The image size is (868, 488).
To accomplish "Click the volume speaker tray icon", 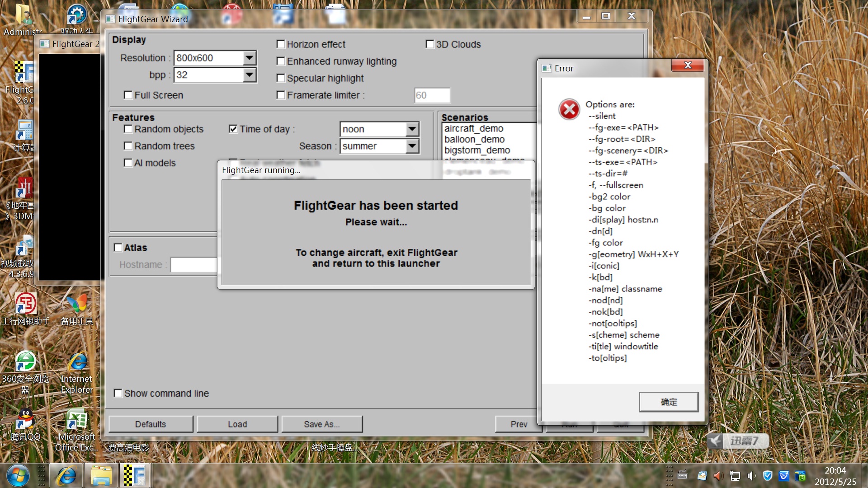I will click(x=751, y=476).
